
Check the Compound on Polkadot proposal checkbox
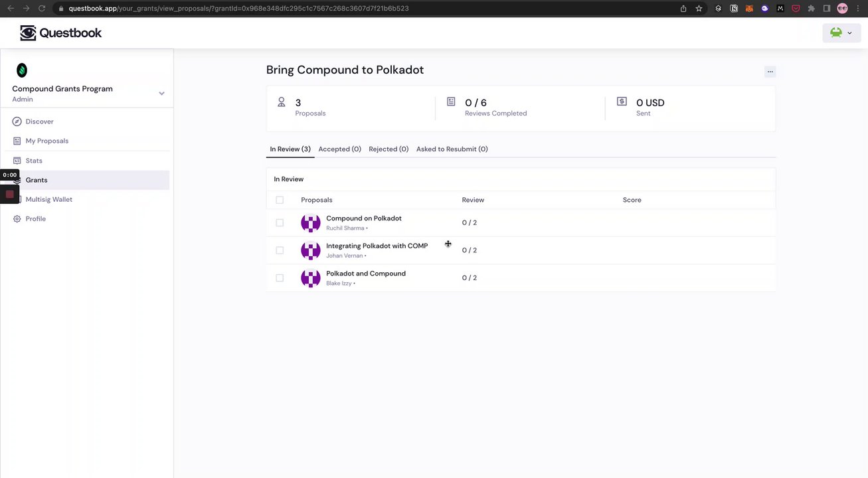280,223
